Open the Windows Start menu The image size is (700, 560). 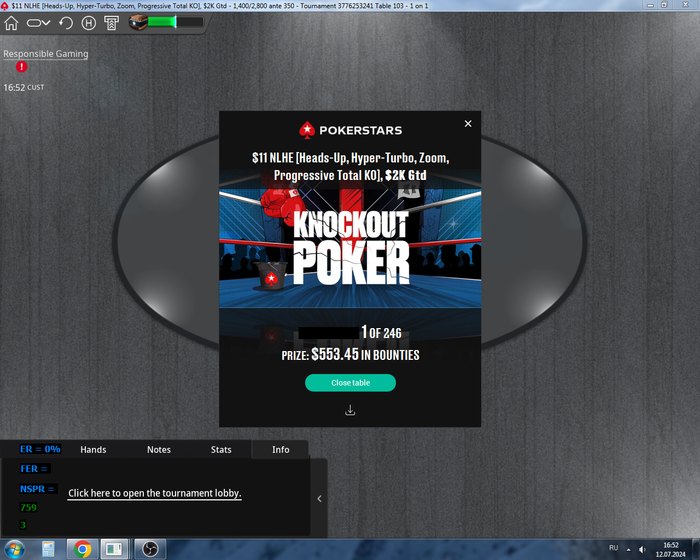pyautogui.click(x=14, y=549)
